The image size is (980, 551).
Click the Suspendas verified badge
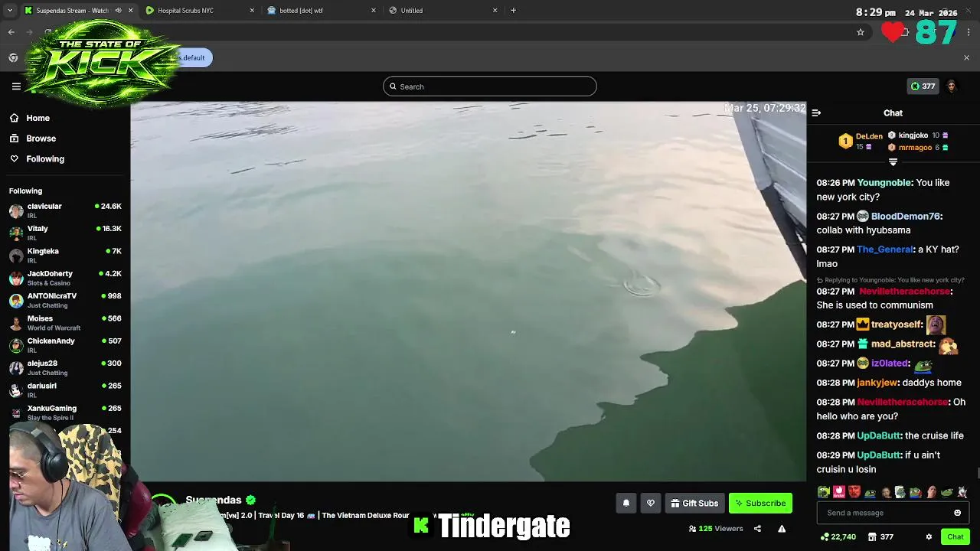(x=250, y=500)
